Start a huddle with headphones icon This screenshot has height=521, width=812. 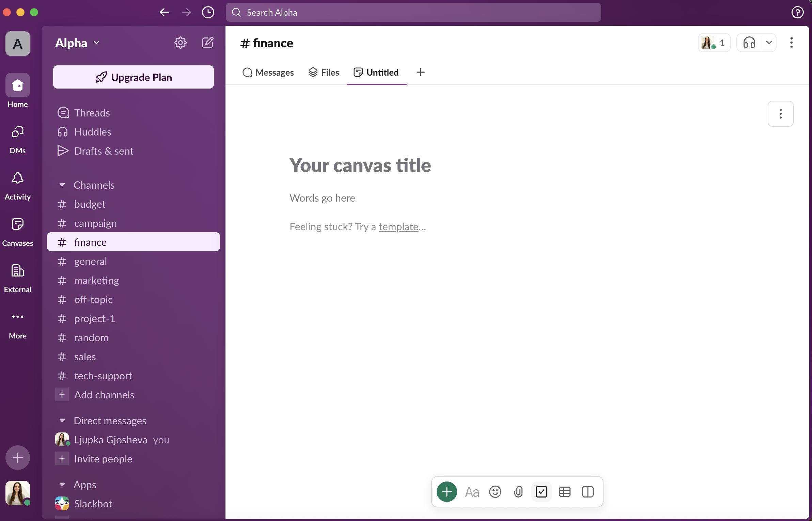[x=749, y=43]
